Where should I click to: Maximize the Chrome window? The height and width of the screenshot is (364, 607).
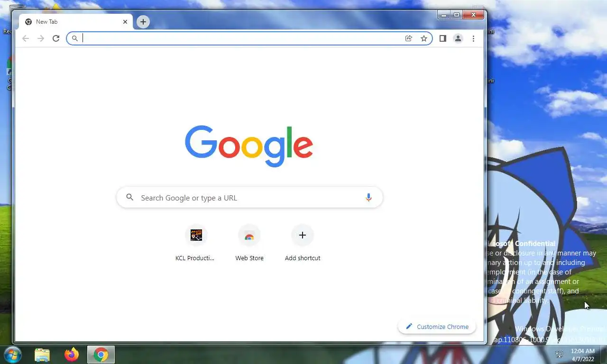point(457,15)
